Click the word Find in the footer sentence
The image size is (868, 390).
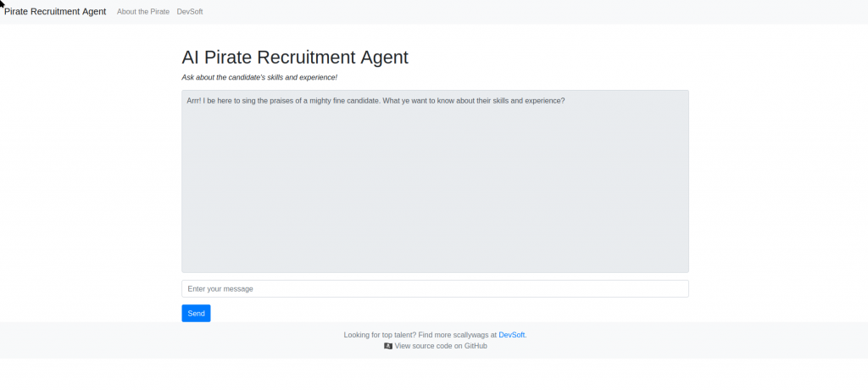click(x=426, y=335)
